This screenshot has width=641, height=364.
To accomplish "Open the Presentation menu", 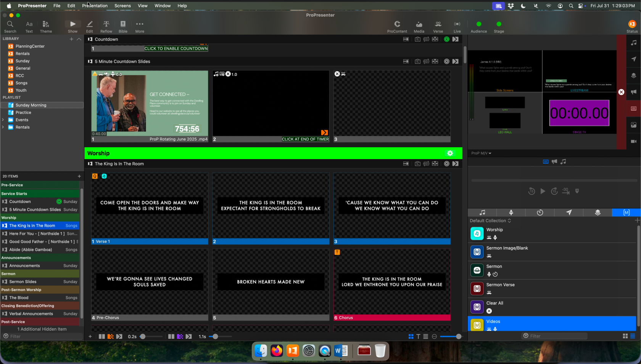I will (95, 6).
